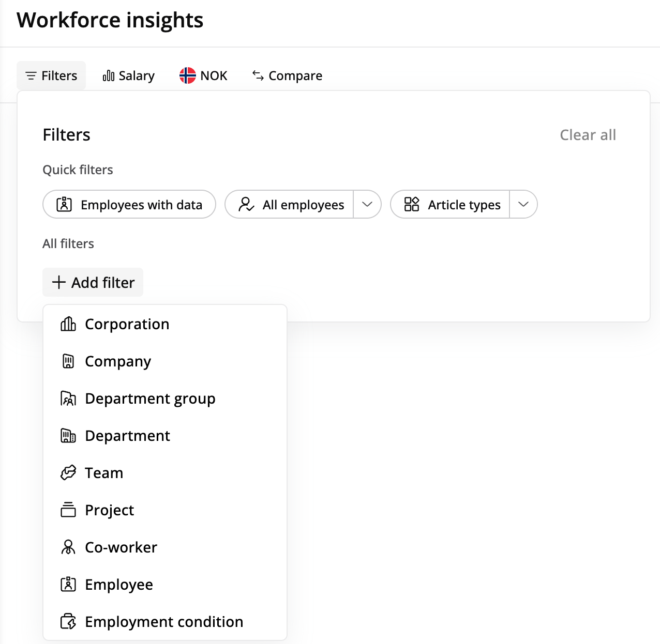Click the Employee badge icon
Viewport: 660px width, 644px height.
(x=68, y=585)
